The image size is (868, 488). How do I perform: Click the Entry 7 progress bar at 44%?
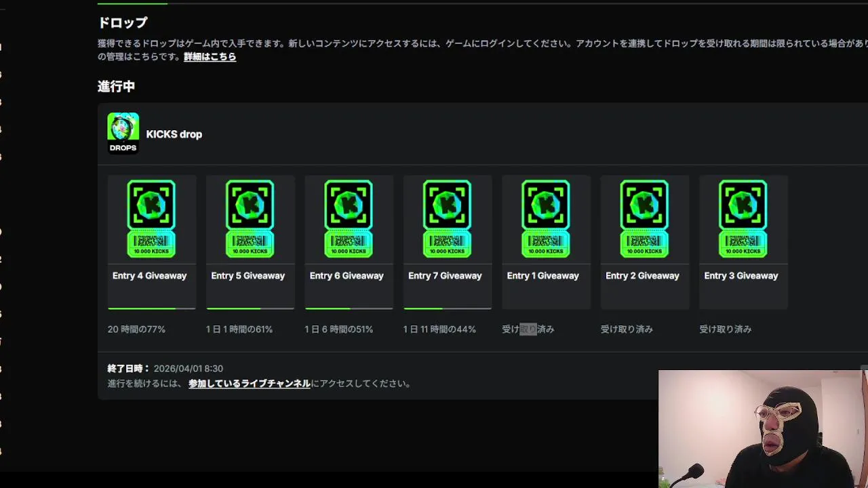point(448,308)
